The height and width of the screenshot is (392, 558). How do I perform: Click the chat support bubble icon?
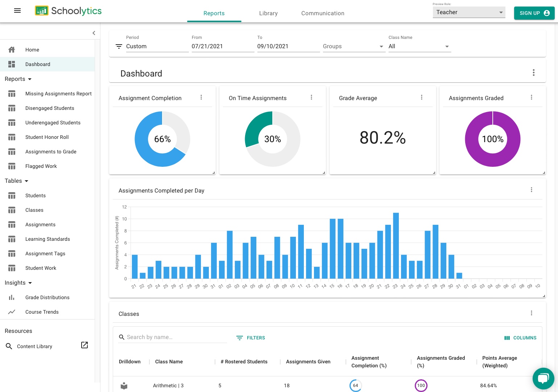[x=543, y=379]
